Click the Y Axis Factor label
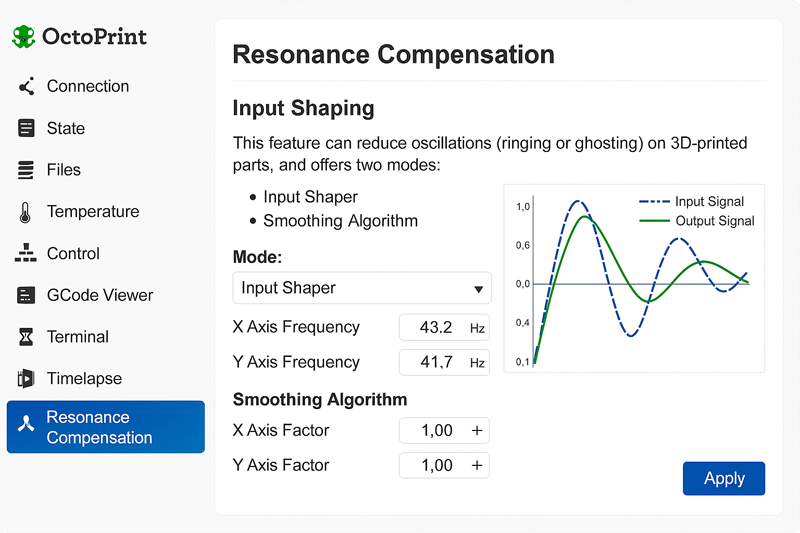Screen dimensions: 800x533 click(x=281, y=465)
